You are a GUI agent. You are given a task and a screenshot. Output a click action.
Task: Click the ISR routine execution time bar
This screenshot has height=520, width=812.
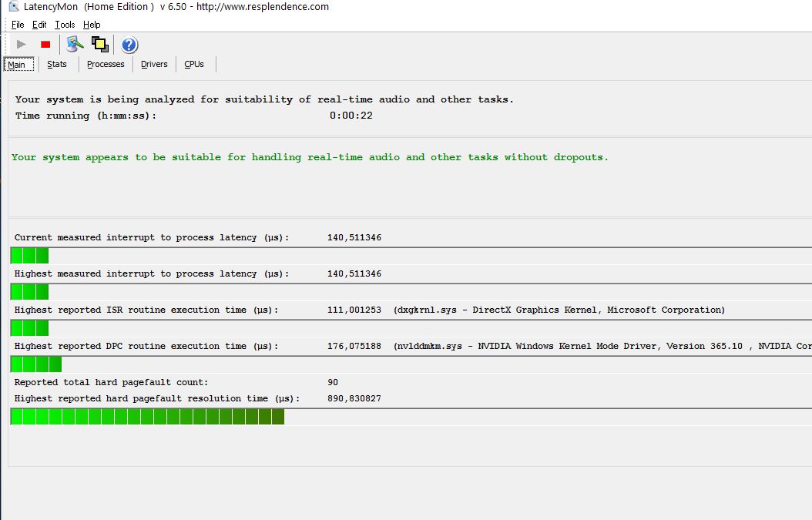click(411, 328)
